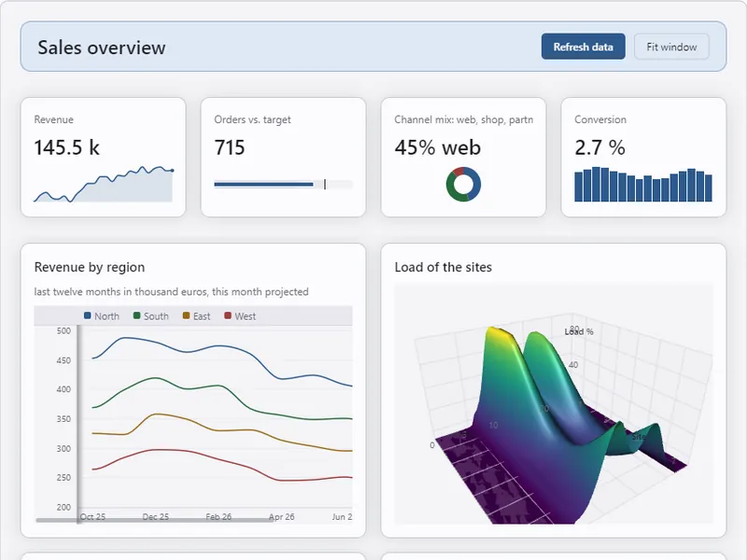Click the Fit window button

[x=671, y=47]
